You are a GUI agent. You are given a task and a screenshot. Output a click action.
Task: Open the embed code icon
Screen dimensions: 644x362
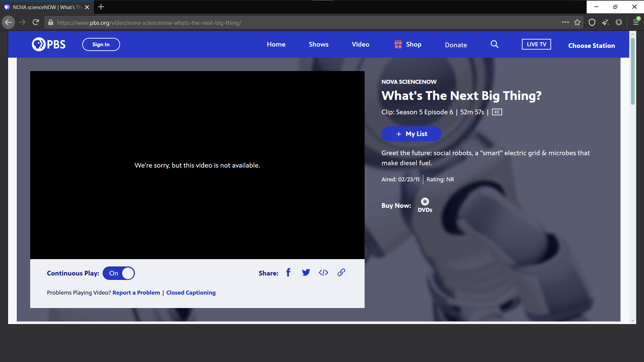tap(323, 273)
